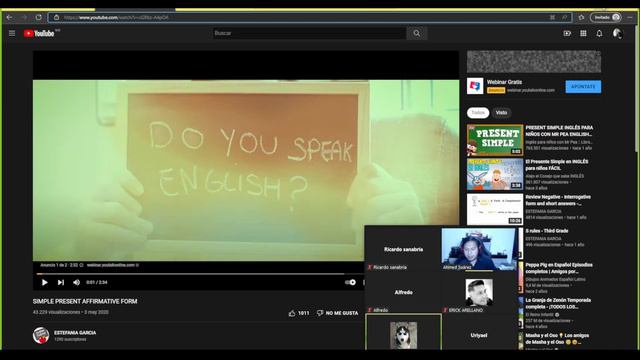Click the SIMPLE PRESENT AFFIRMATIVE FORM title
The image size is (640, 360).
coord(85,301)
